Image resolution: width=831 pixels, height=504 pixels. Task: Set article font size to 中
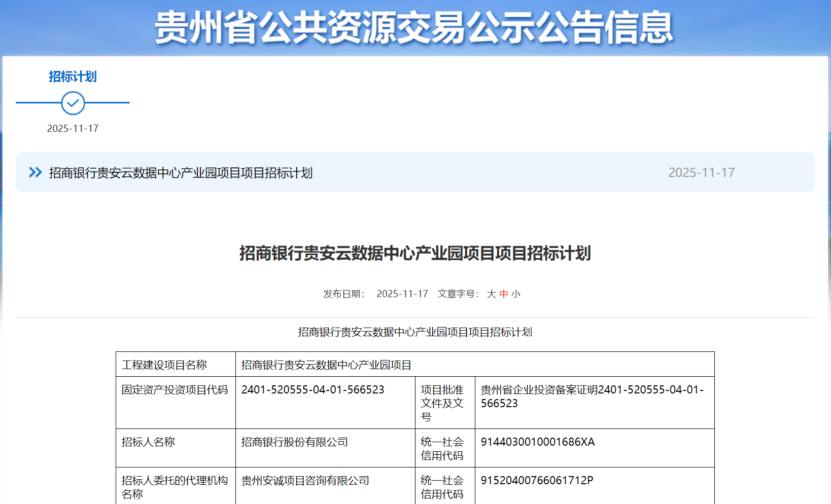pyautogui.click(x=503, y=294)
